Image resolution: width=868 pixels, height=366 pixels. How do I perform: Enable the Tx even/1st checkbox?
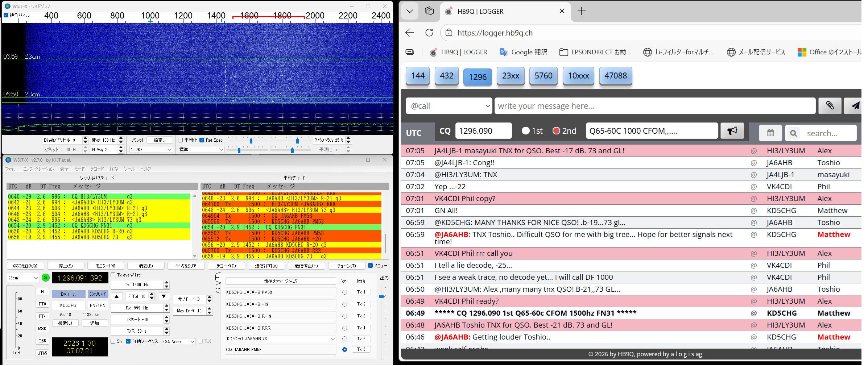click(113, 275)
